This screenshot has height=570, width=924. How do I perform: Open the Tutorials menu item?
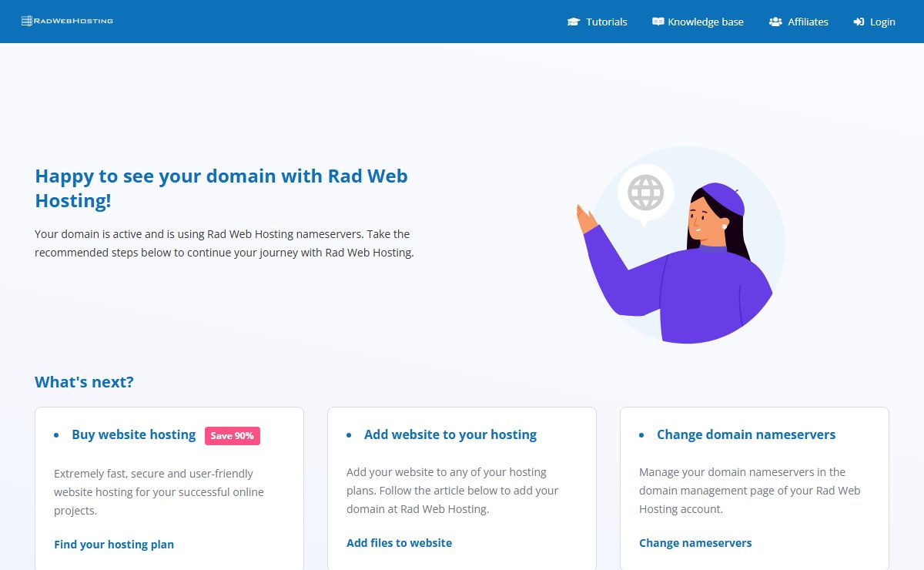[x=597, y=22]
